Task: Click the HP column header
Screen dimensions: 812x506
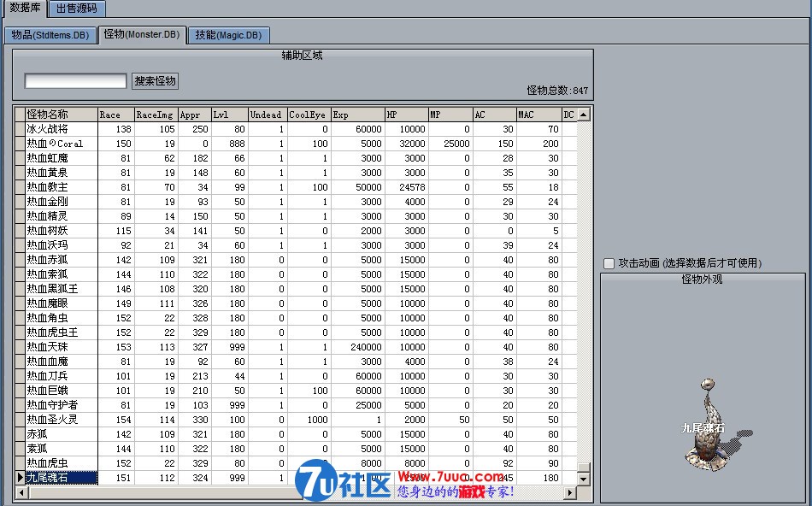Action: (x=407, y=115)
